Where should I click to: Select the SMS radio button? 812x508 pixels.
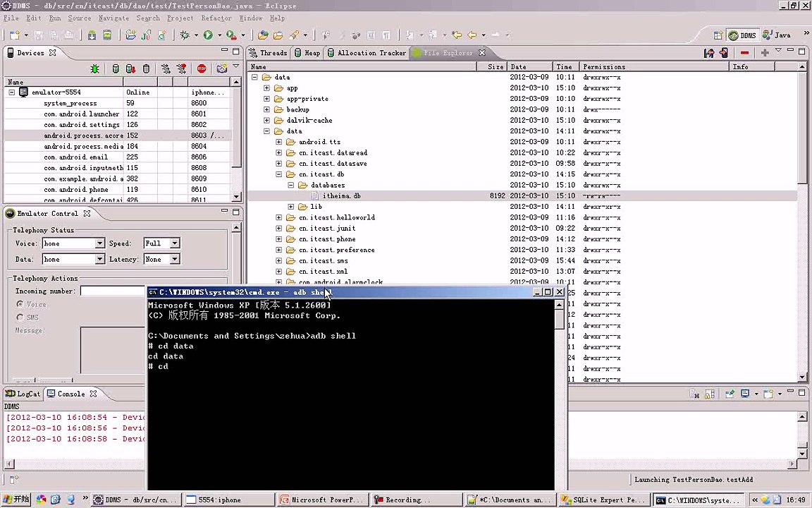(x=20, y=317)
